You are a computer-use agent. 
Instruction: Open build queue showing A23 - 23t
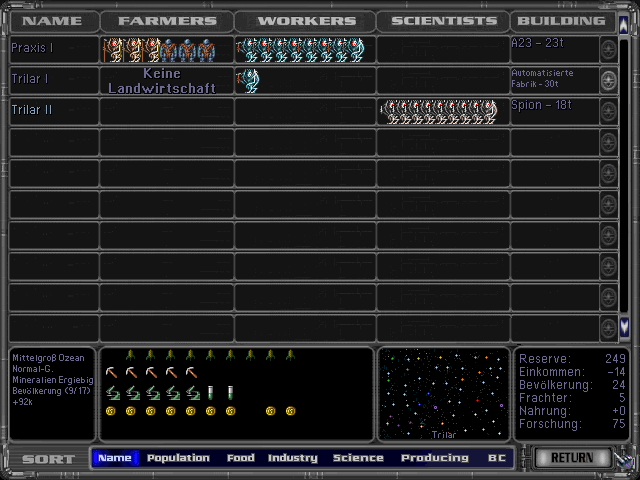pyautogui.click(x=554, y=48)
